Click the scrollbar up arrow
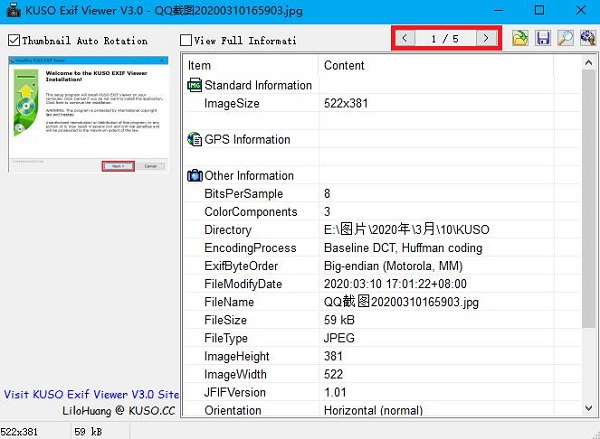Image resolution: width=600 pixels, height=439 pixels. click(x=589, y=62)
